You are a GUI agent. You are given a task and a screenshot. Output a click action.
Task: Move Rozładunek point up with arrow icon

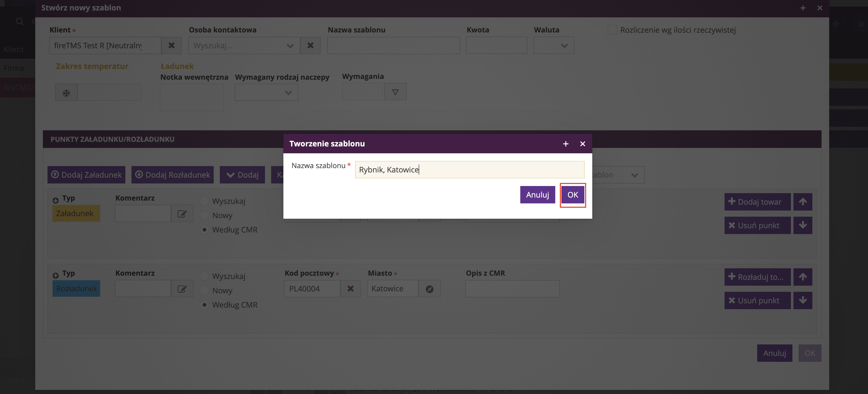coord(803,277)
